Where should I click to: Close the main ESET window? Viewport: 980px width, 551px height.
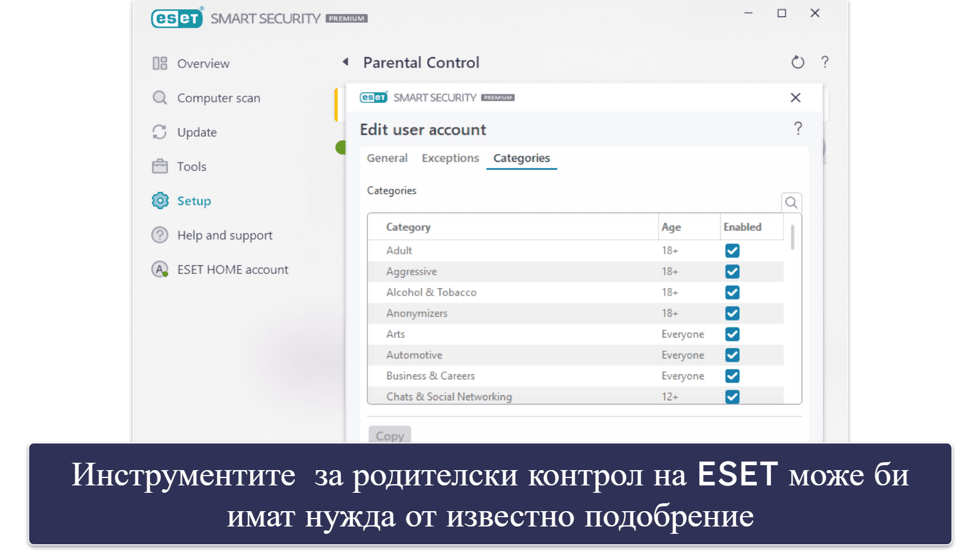pos(815,13)
